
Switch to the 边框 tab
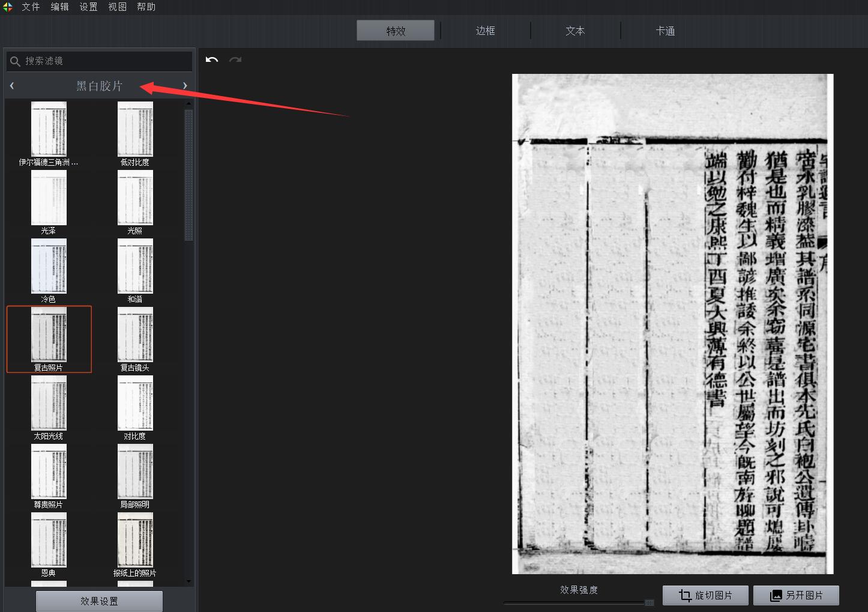[x=486, y=31]
